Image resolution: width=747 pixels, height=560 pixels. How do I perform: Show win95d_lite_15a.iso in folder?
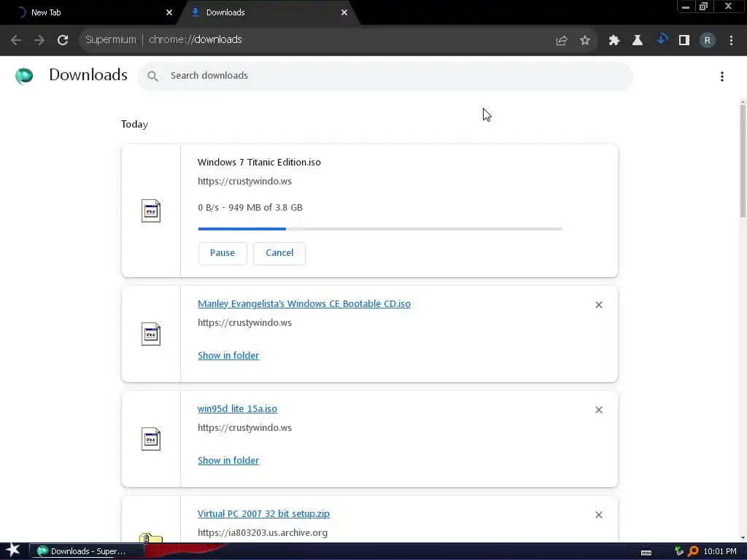228,461
